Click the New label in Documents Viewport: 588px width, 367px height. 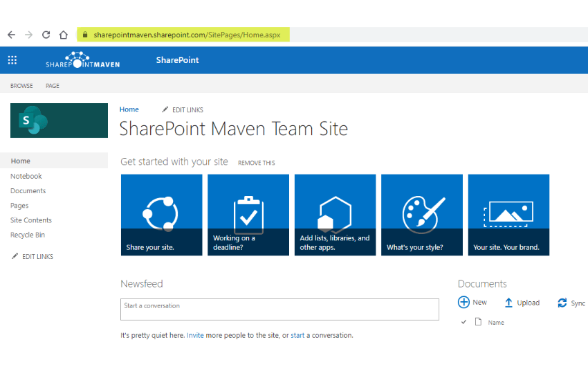tap(479, 303)
